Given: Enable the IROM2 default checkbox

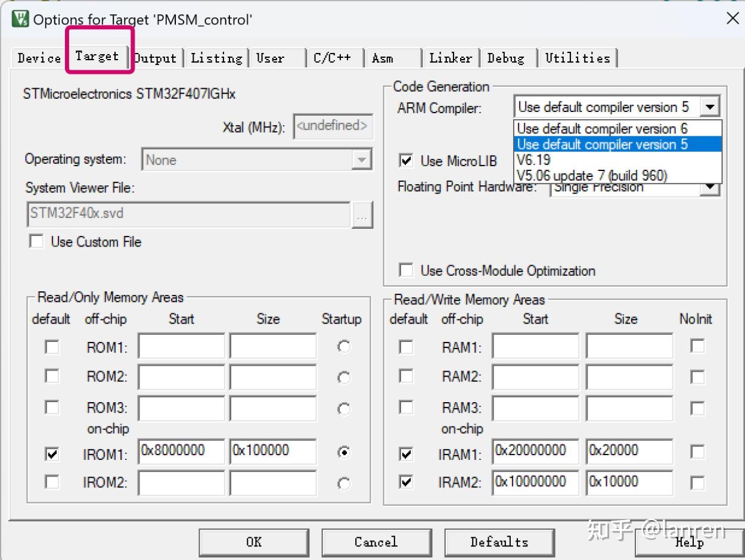Looking at the screenshot, I should [52, 481].
